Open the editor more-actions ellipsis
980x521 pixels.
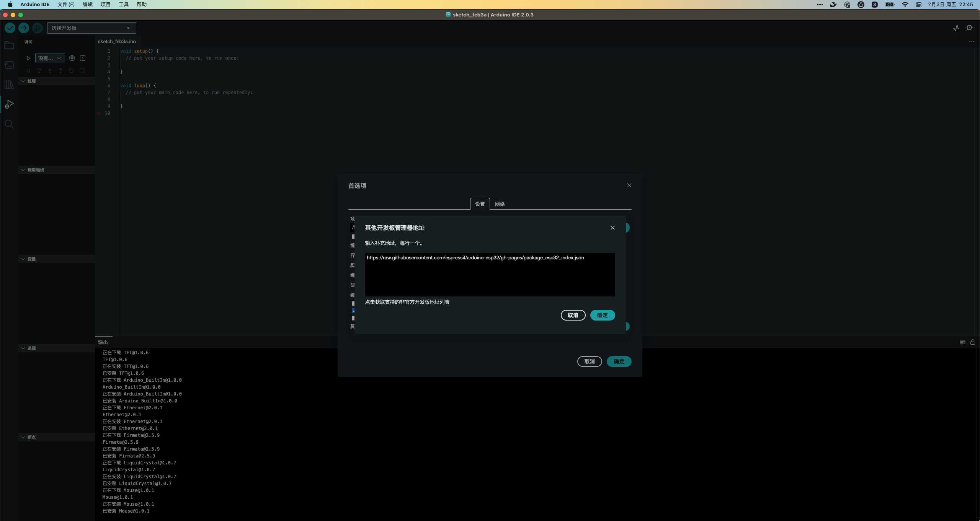coord(972,41)
